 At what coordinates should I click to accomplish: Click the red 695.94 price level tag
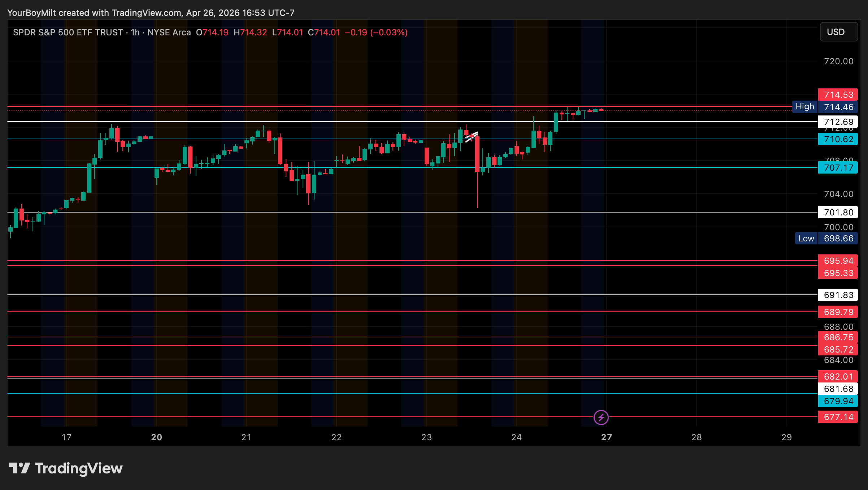coord(838,261)
